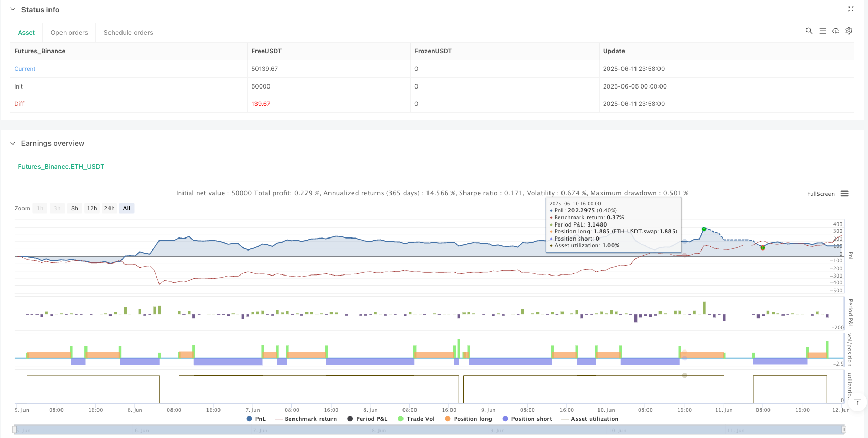Set chart zoom to 8h
Screen dimensions: 868x438
75,208
